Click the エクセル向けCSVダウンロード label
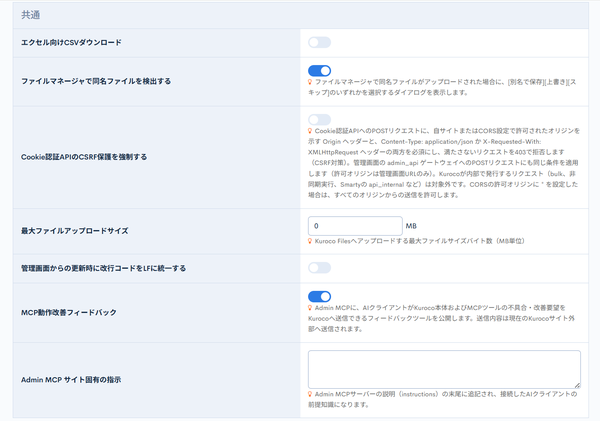 71,42
